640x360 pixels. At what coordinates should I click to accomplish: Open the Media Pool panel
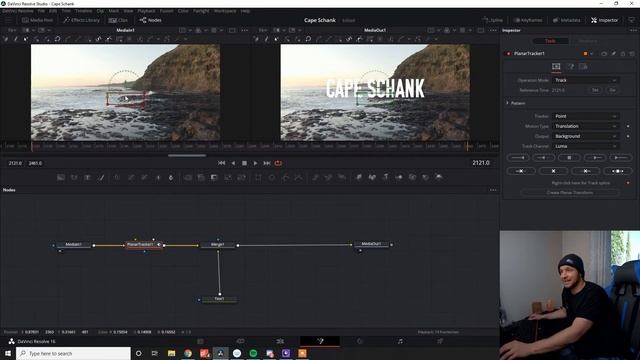[x=37, y=20]
